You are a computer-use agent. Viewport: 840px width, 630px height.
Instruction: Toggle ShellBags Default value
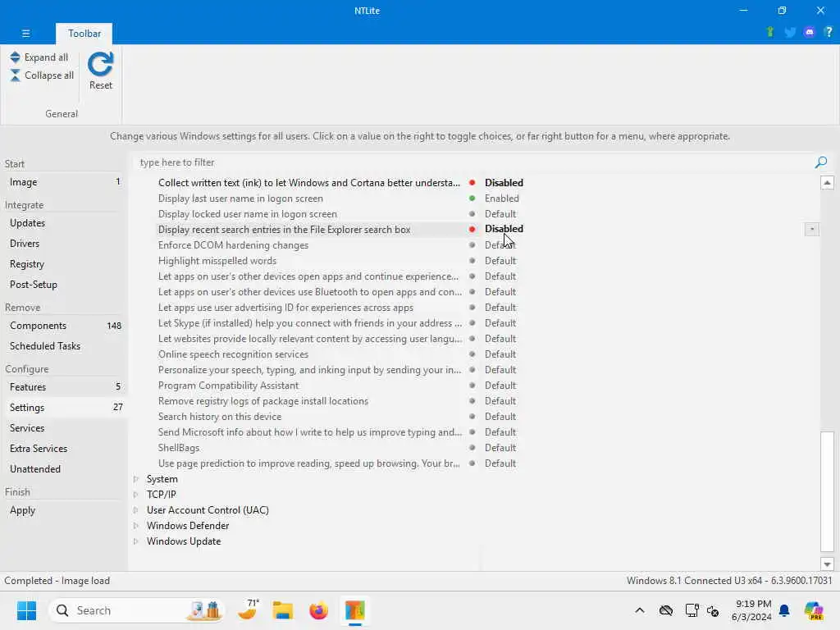click(x=500, y=447)
